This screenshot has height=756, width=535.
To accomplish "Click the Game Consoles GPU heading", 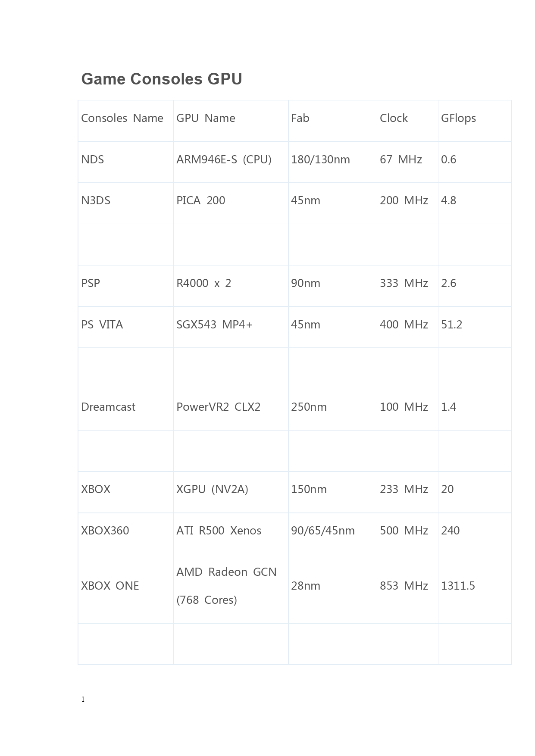I will [162, 79].
